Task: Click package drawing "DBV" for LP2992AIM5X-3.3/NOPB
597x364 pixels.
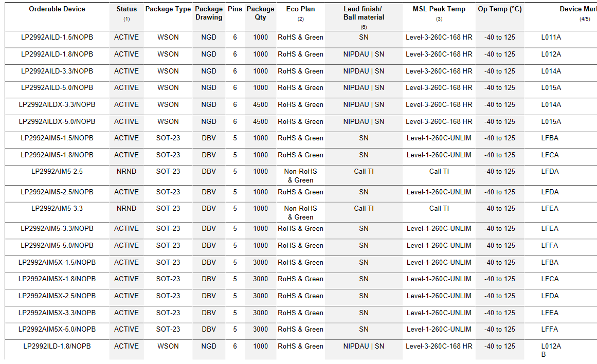Action: [x=209, y=313]
